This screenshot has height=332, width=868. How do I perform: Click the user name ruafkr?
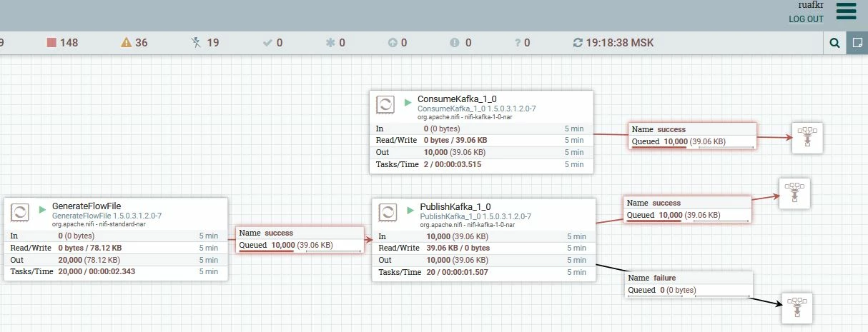tap(812, 5)
